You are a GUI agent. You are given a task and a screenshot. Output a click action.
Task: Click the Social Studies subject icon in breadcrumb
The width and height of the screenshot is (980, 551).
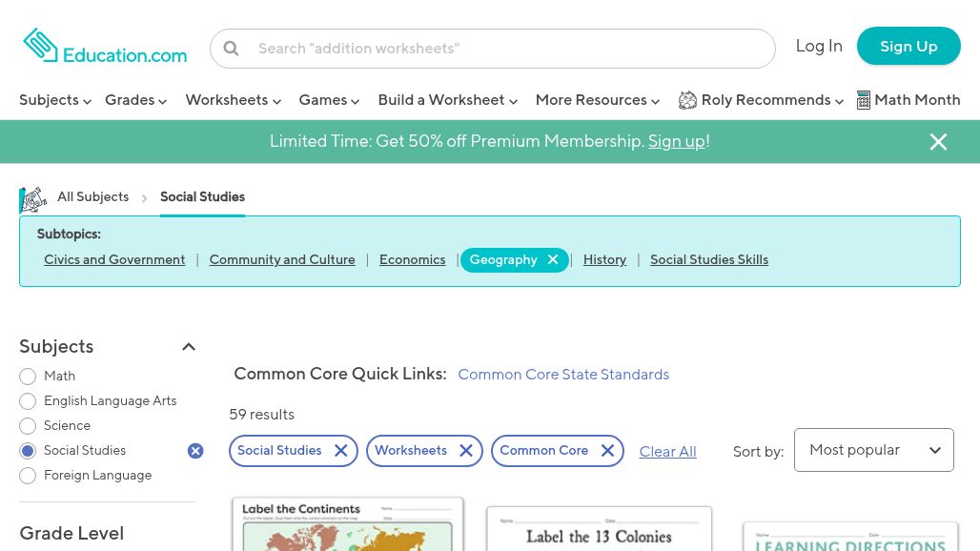[x=33, y=199]
